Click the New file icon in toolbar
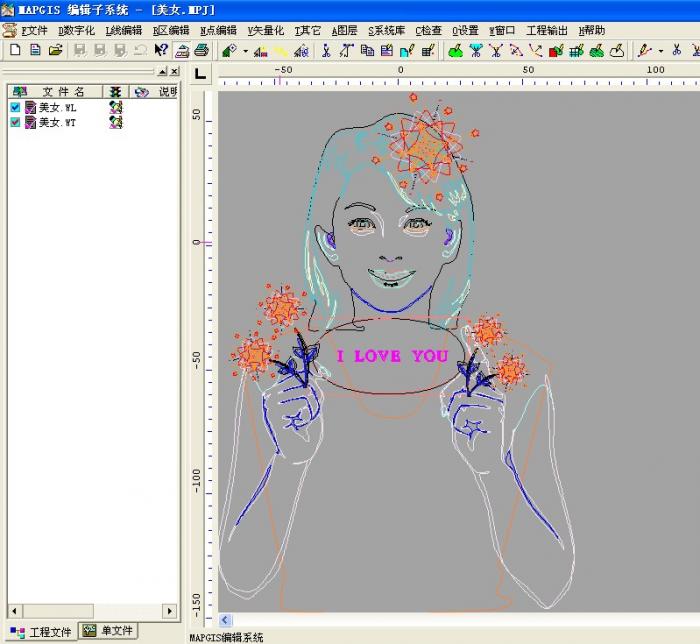700x644 pixels. click(x=15, y=50)
